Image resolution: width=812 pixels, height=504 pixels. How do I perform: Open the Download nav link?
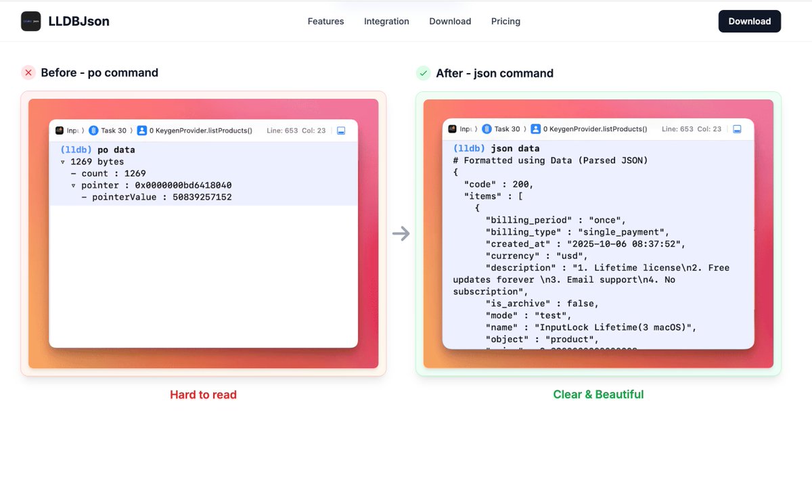[x=450, y=21]
